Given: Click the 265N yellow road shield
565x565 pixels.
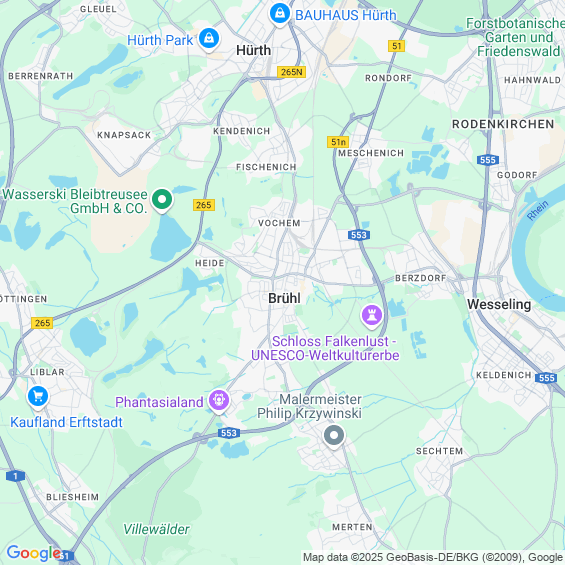Looking at the screenshot, I should [291, 72].
